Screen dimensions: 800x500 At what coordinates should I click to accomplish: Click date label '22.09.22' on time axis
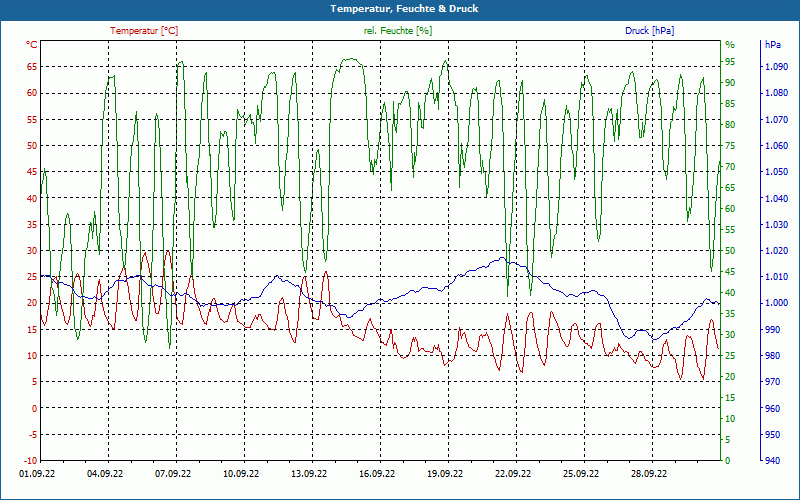pos(513,474)
